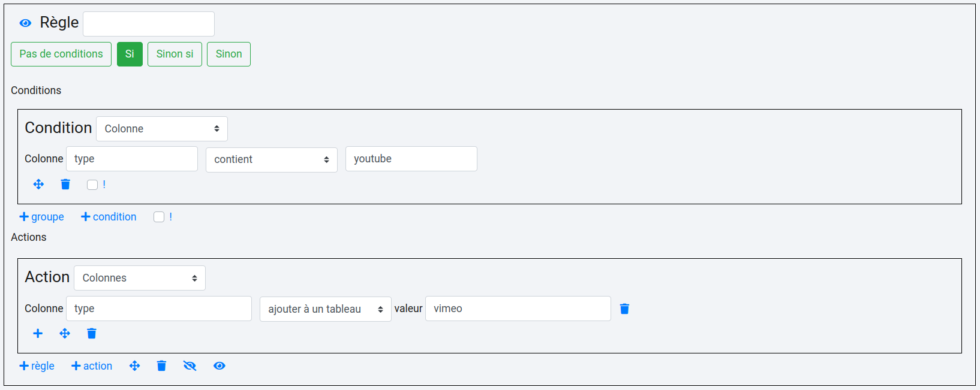Click the Règle name input field
Image resolution: width=980 pixels, height=390 pixels.
point(149,24)
